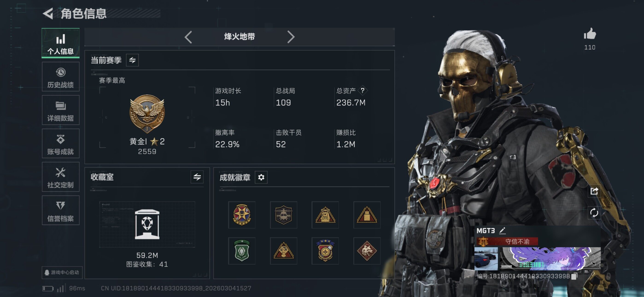Image resolution: width=644 pixels, height=297 pixels.
Task: Edit the MGT3 nickname with pencil icon
Action: [x=502, y=230]
